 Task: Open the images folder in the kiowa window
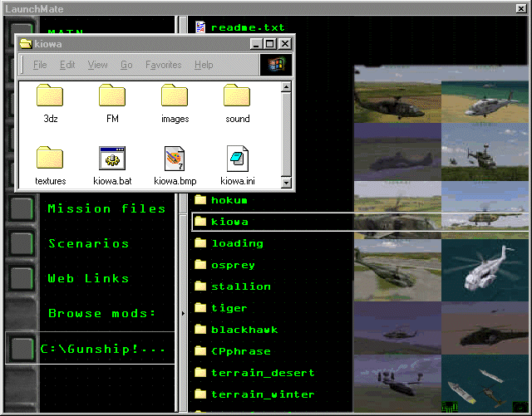[175, 95]
